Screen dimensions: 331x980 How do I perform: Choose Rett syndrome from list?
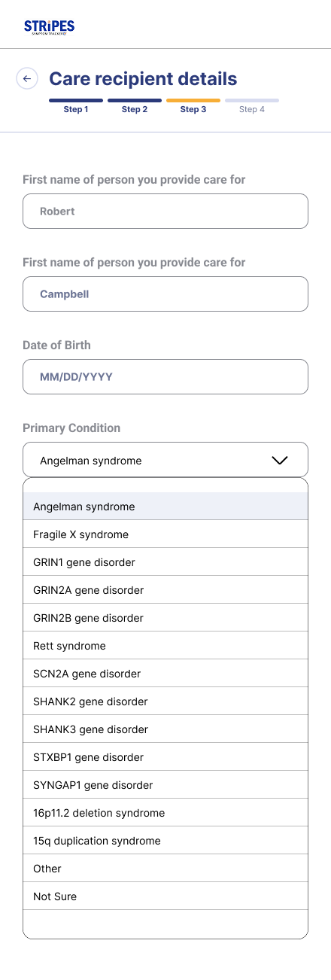point(165,646)
